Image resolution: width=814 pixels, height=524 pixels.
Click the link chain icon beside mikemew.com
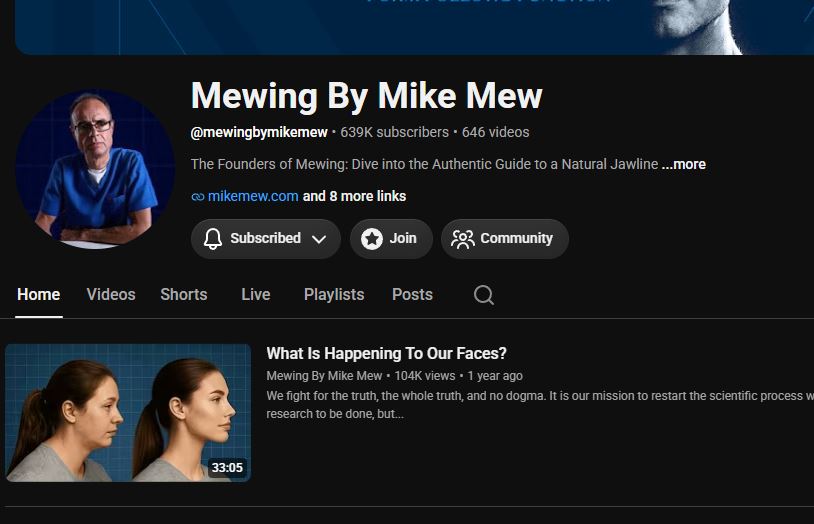point(198,197)
